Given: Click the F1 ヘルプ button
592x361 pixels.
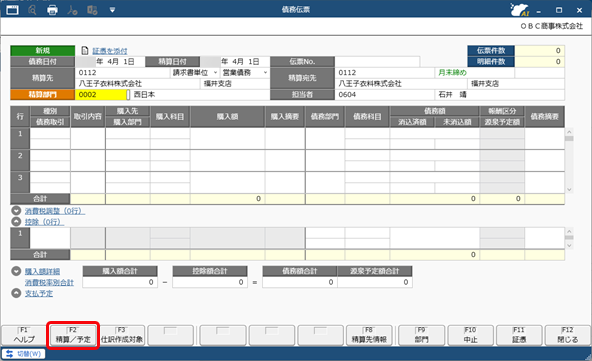Looking at the screenshot, I should (24, 335).
